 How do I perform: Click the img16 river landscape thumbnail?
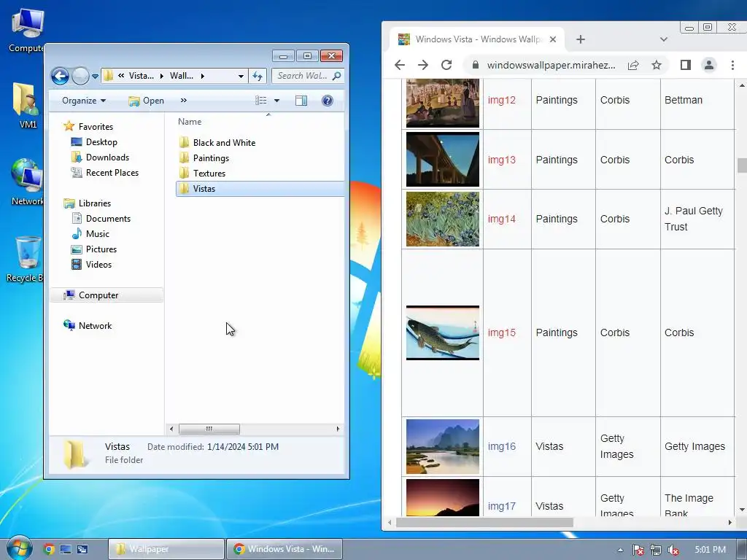click(x=443, y=447)
